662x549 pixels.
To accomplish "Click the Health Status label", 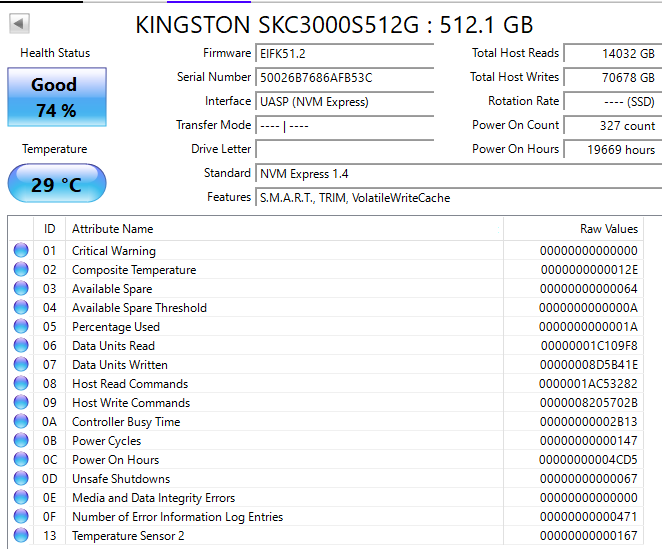I will pos(55,53).
